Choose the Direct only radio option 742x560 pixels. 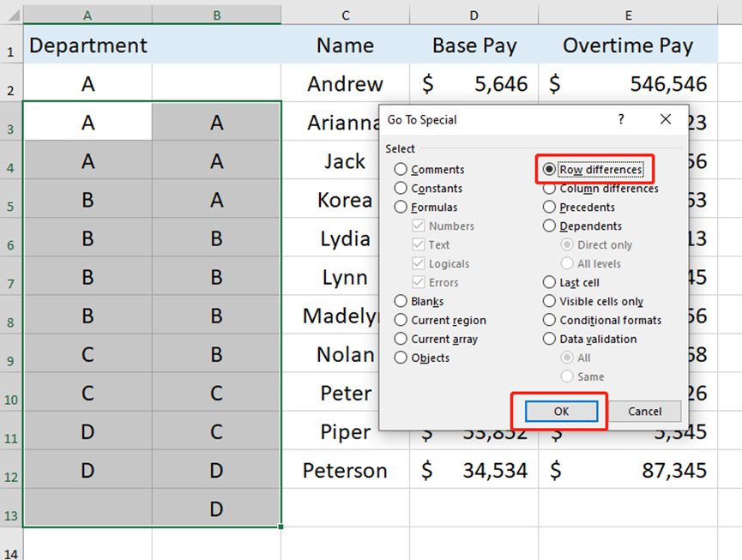pyautogui.click(x=596, y=245)
